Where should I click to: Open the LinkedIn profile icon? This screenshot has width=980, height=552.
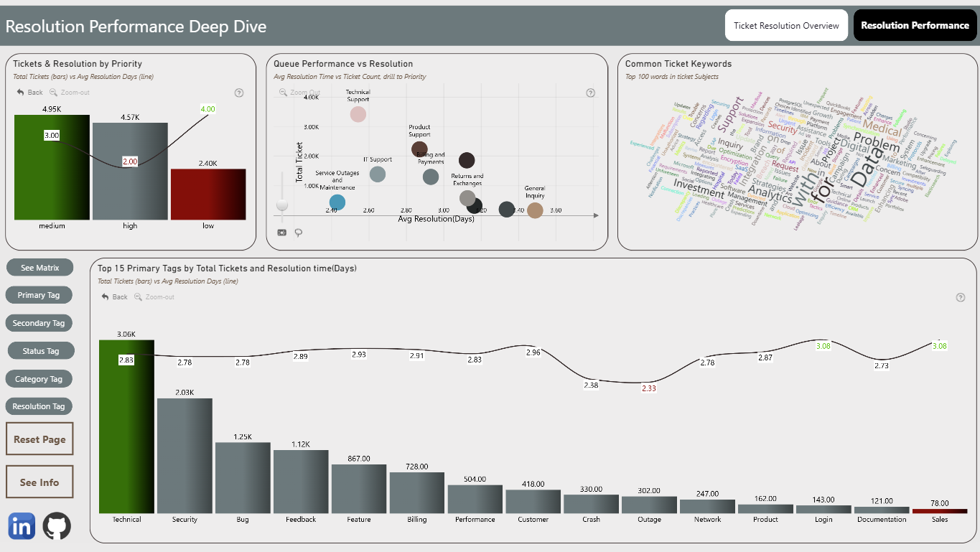point(22,526)
